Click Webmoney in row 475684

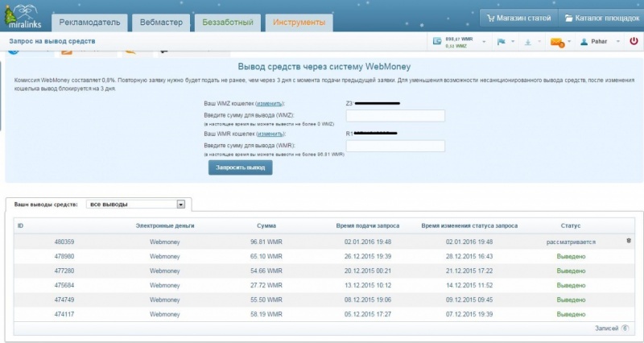(165, 285)
